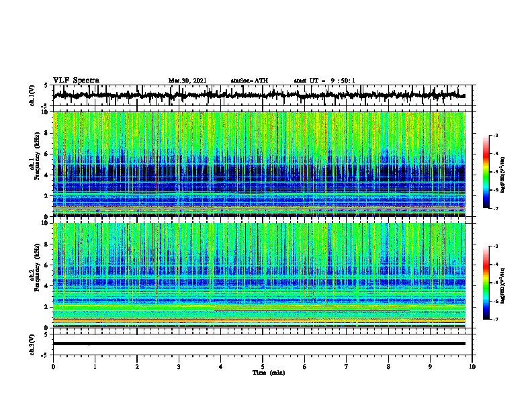The height and width of the screenshot is (411, 532).
Task: Click the "-5" tick on ch.3(V) axis
Action: tap(45, 355)
